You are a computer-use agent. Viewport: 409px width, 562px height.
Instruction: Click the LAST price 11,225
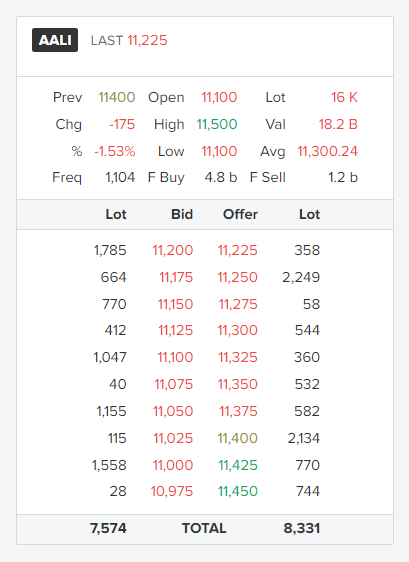click(x=147, y=41)
